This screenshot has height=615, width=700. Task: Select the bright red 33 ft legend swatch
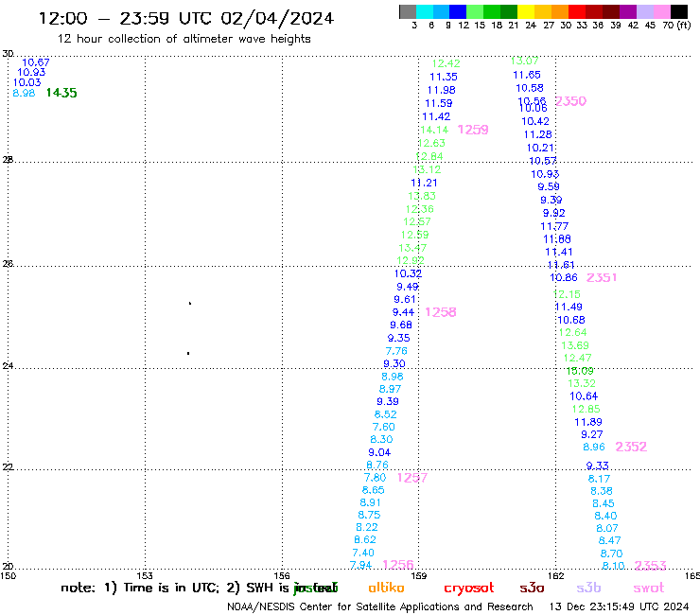point(577,11)
